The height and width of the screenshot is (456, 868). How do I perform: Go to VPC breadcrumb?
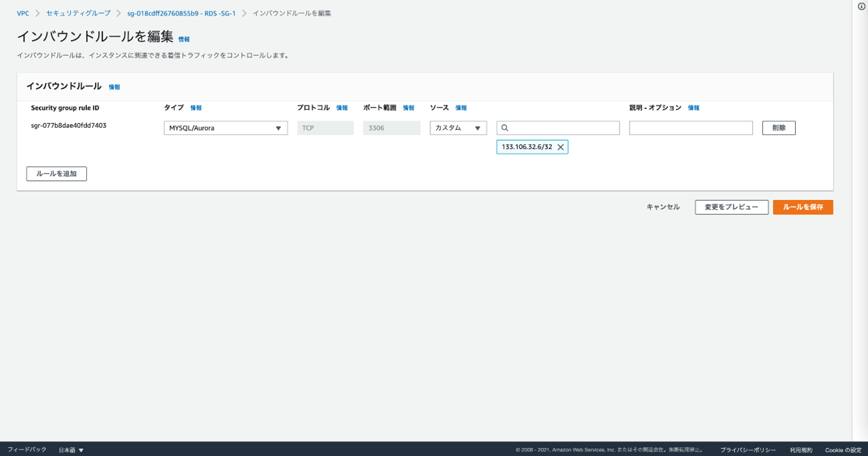click(x=23, y=13)
